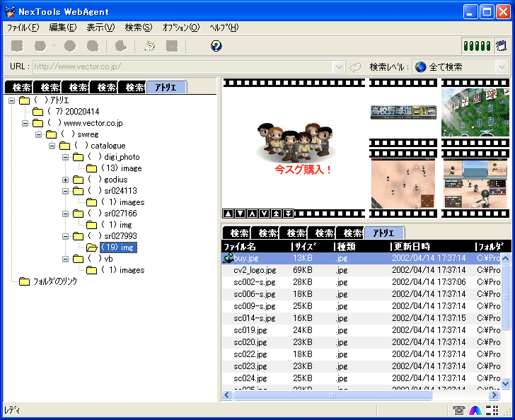
Task: Click the file list vertical scrollbar thumb
Action: point(506,298)
